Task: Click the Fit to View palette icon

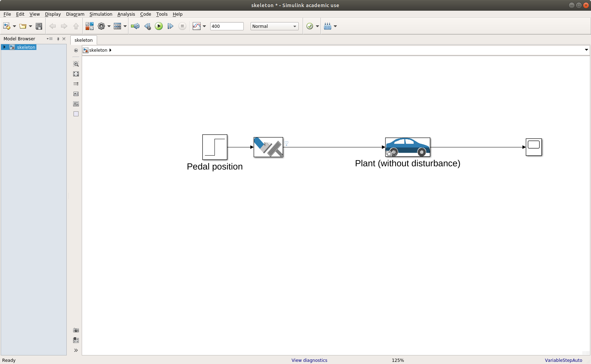Action: (76, 74)
